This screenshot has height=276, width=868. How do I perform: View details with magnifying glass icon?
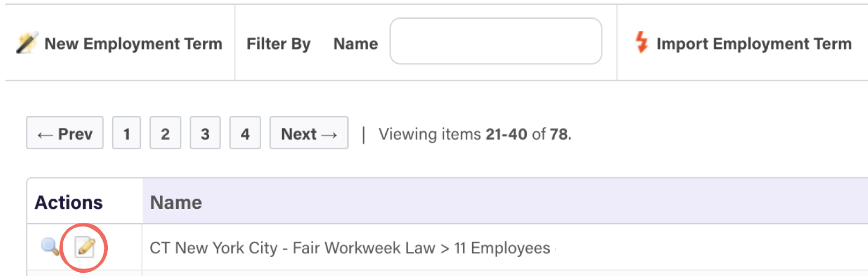tap(50, 246)
